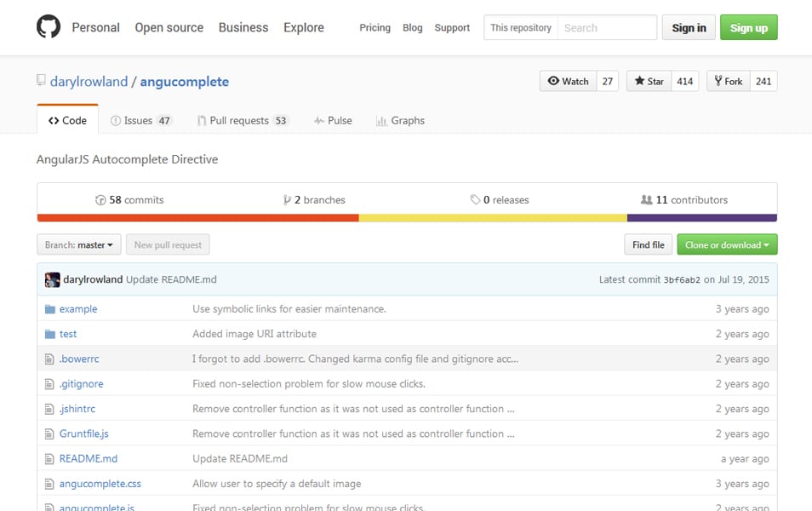Viewport: 812px width, 511px height.
Task: Open the angucomplete.css file
Action: pos(100,484)
